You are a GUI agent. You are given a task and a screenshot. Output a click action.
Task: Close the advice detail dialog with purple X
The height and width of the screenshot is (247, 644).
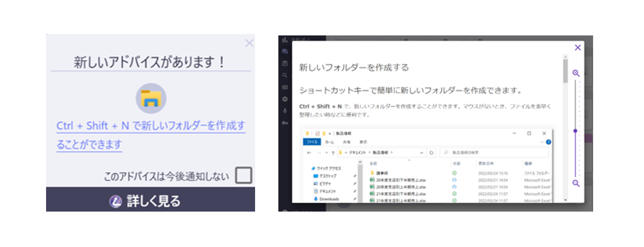coord(578,48)
